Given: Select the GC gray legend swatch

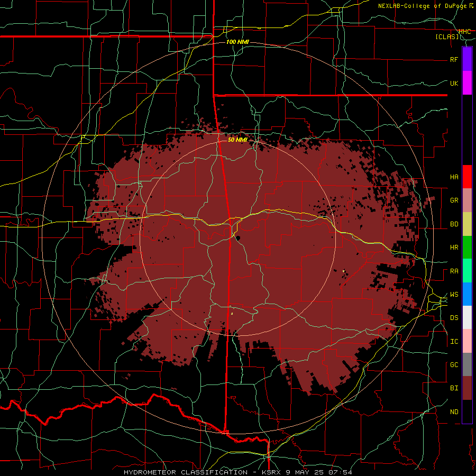Looking at the screenshot, I should [x=467, y=364].
